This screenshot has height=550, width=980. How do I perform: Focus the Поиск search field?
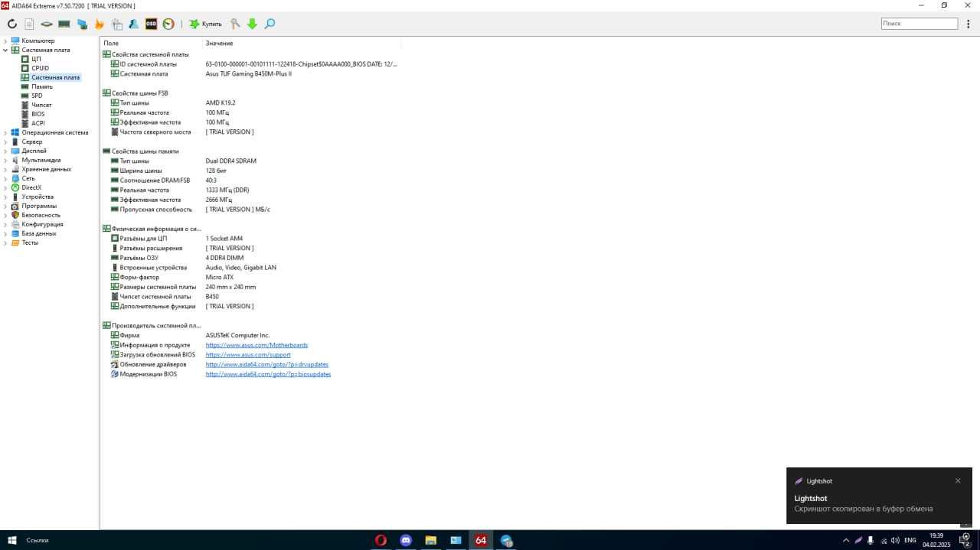click(920, 24)
